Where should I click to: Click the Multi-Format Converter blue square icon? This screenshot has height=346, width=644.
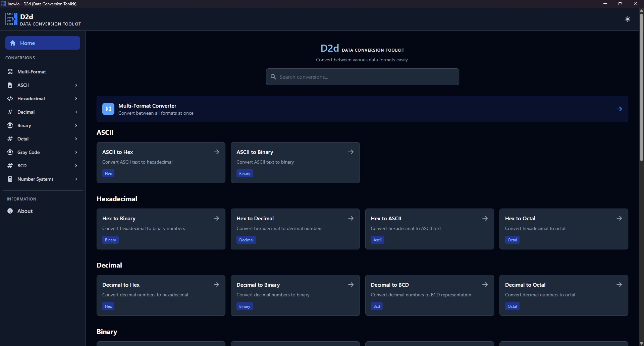point(108,109)
